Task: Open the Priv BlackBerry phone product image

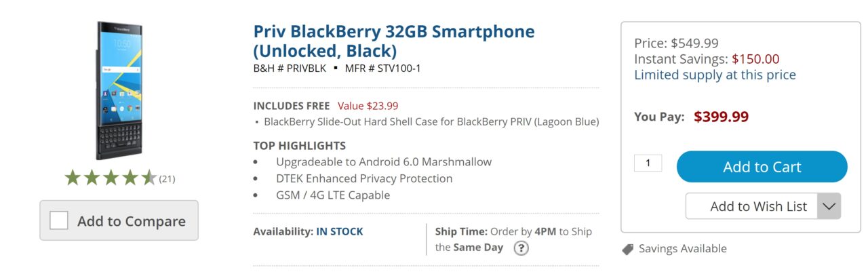Action: 120,90
